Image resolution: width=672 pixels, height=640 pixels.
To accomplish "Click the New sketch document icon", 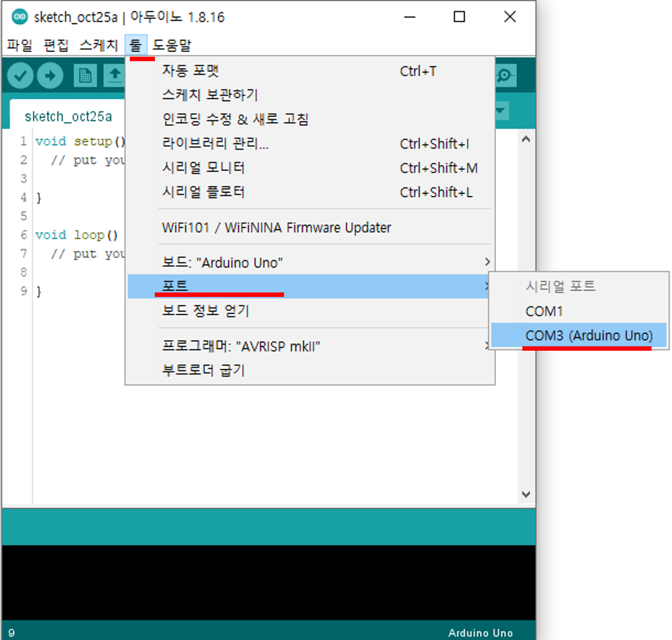I will pos(85,76).
